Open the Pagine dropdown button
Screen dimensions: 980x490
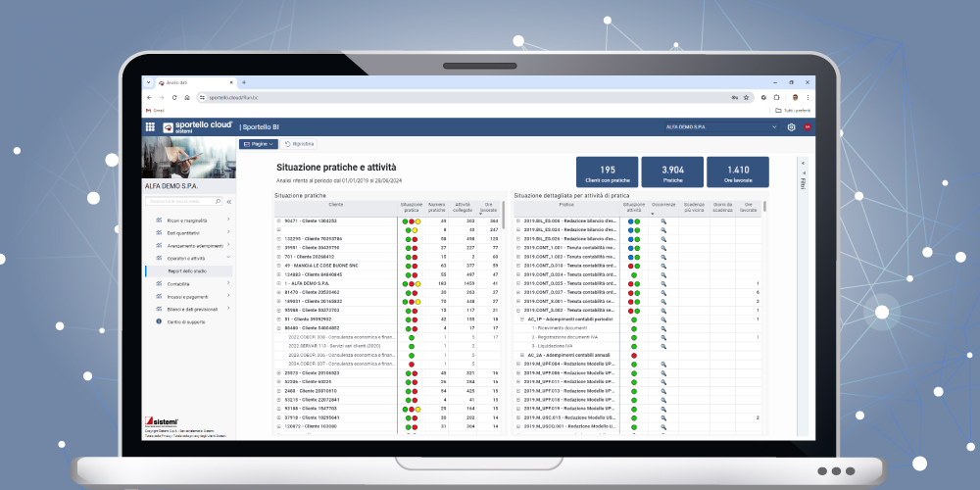click(258, 144)
